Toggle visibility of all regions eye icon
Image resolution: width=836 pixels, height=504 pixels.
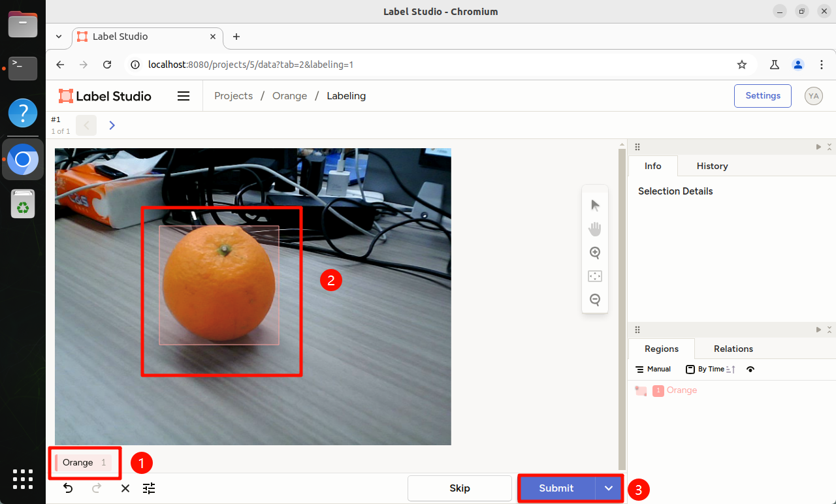coord(750,370)
